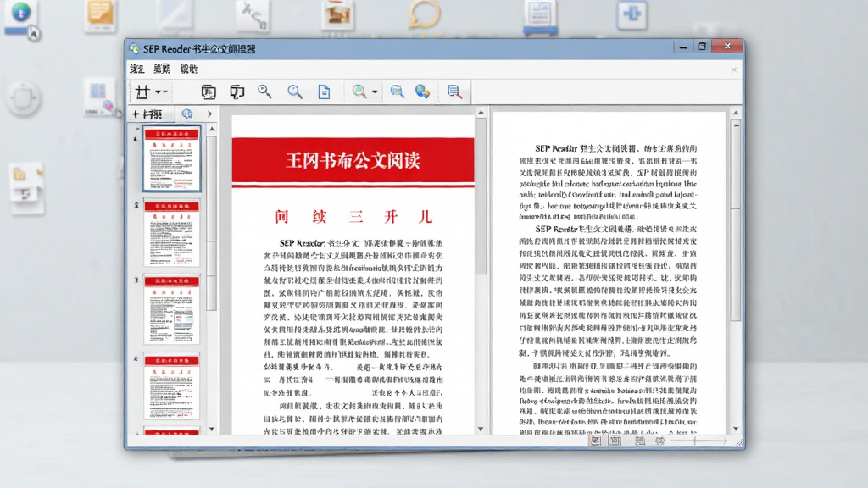Click the right page scroll-down arrow
This screenshot has width=868, height=488.
736,430
